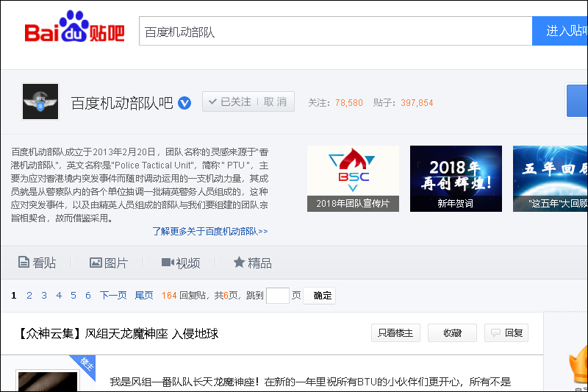The height and width of the screenshot is (392, 588).
Task: Switch to the 精品 tab
Action: [x=252, y=263]
